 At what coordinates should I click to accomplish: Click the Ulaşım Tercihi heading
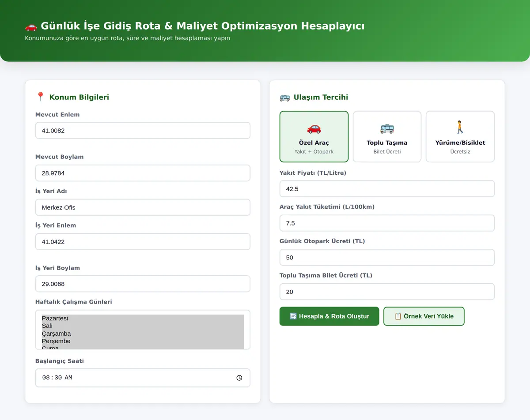[321, 97]
